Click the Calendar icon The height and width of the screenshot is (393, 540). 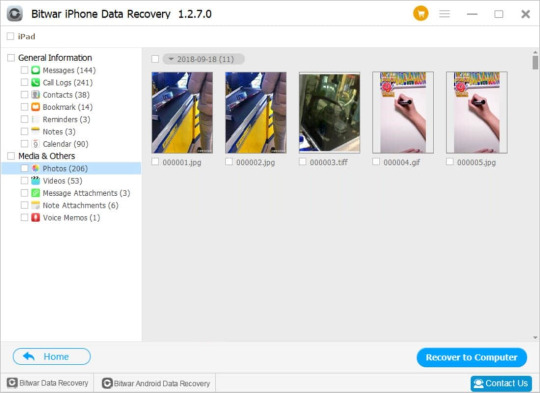[35, 144]
